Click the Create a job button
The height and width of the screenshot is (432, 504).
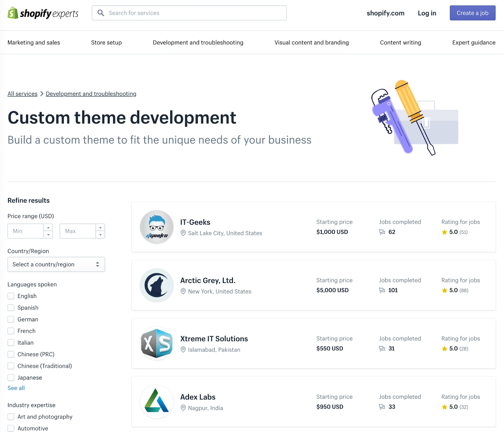[472, 13]
